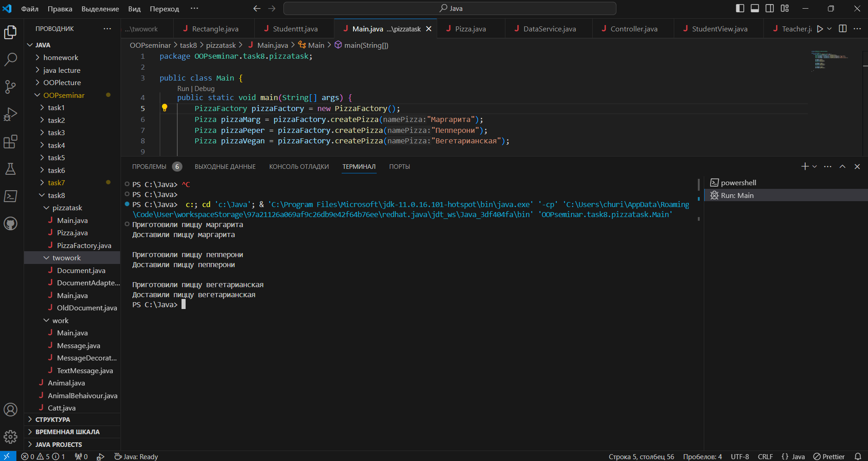
Task: Open the Run and Debug view
Action: 10,114
